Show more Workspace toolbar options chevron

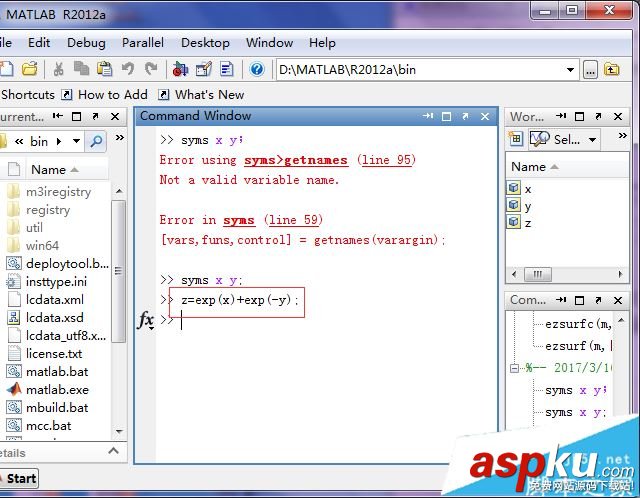622,135
